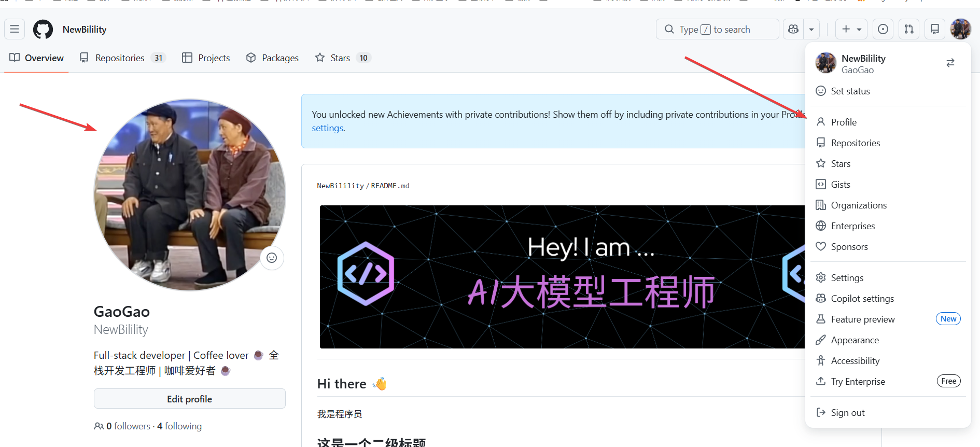This screenshot has width=980, height=447.
Task: Click the GaoGao profile name heading
Action: pos(122,311)
